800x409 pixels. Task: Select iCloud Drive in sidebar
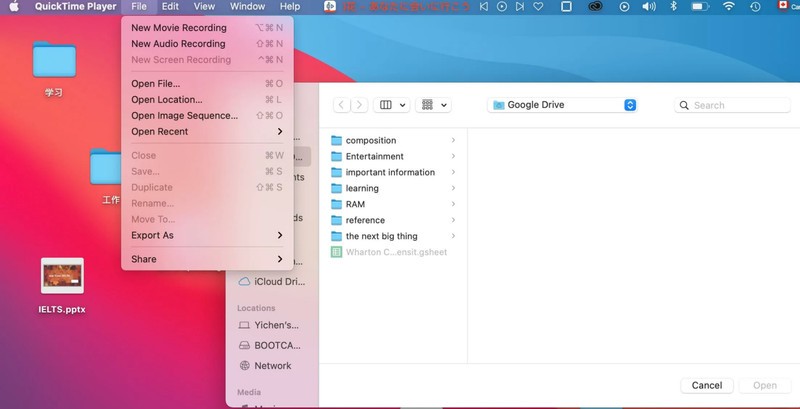[272, 282]
